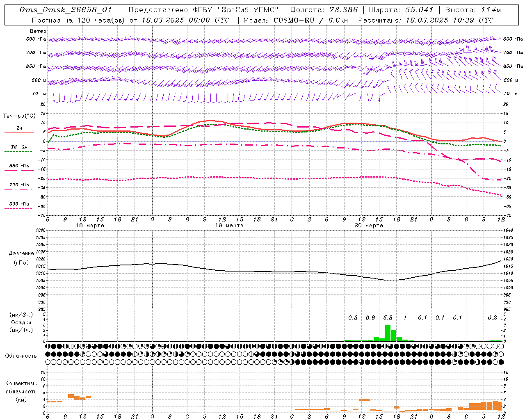525x420 pixels.
Task: Click the 20 марта date label
Action: [x=369, y=226]
